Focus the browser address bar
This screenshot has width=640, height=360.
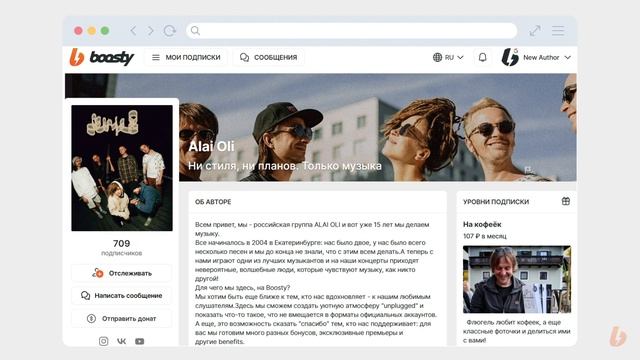pyautogui.click(x=352, y=31)
